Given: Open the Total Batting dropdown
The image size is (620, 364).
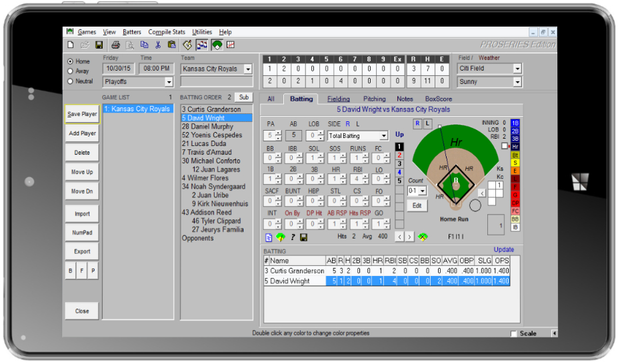Looking at the screenshot, I should [x=384, y=136].
